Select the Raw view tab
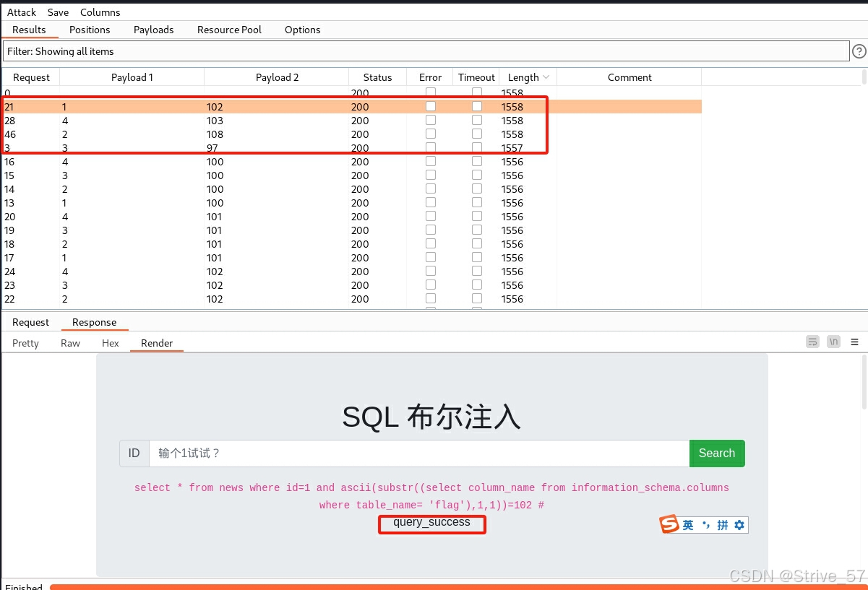Viewport: 868px width, 590px height. pos(70,343)
